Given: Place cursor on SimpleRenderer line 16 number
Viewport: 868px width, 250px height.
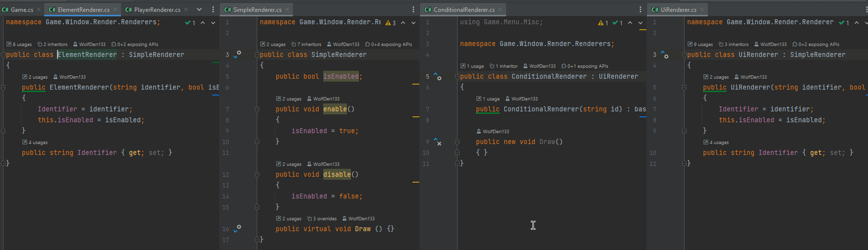Looking at the screenshot, I should [x=226, y=229].
